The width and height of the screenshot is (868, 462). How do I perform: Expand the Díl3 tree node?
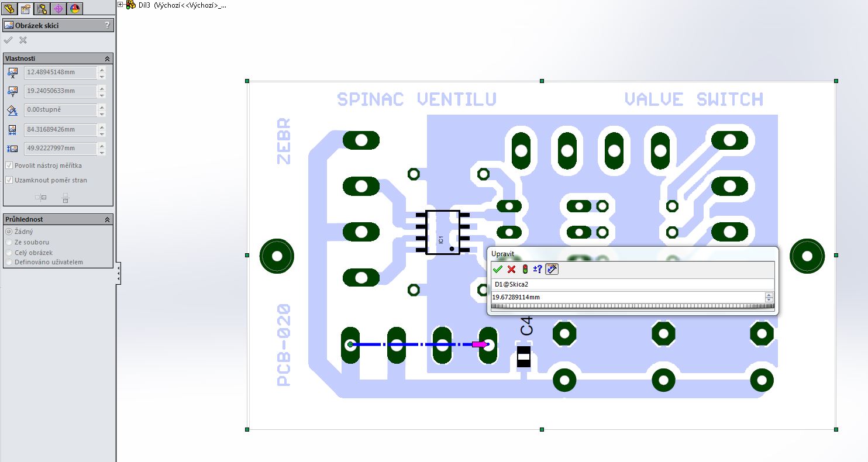[x=120, y=5]
